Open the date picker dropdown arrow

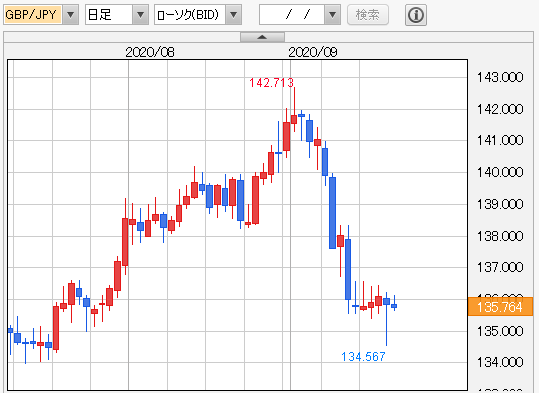pos(332,15)
